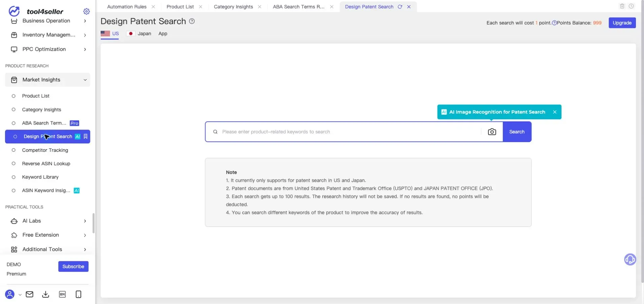
Task: Click the Market Insights bag icon
Action: click(x=14, y=80)
